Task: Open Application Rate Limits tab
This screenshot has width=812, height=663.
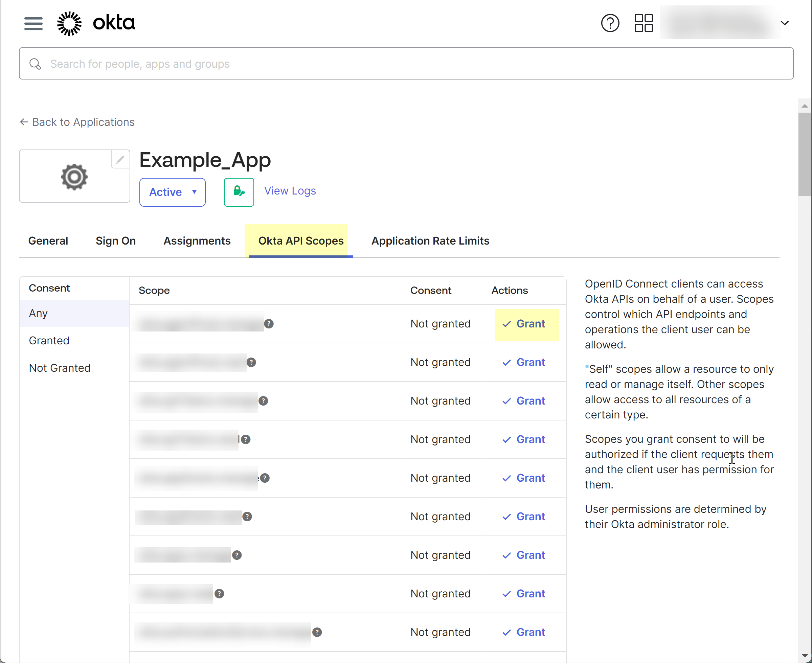Action: [x=430, y=241]
